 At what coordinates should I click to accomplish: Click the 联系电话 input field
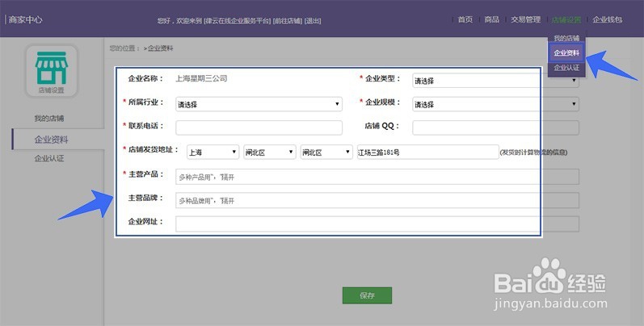259,127
